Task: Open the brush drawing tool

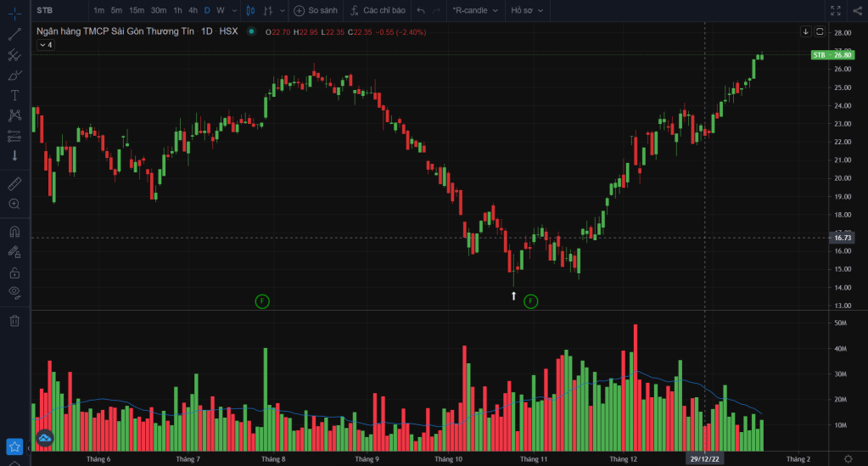Action: [14, 75]
